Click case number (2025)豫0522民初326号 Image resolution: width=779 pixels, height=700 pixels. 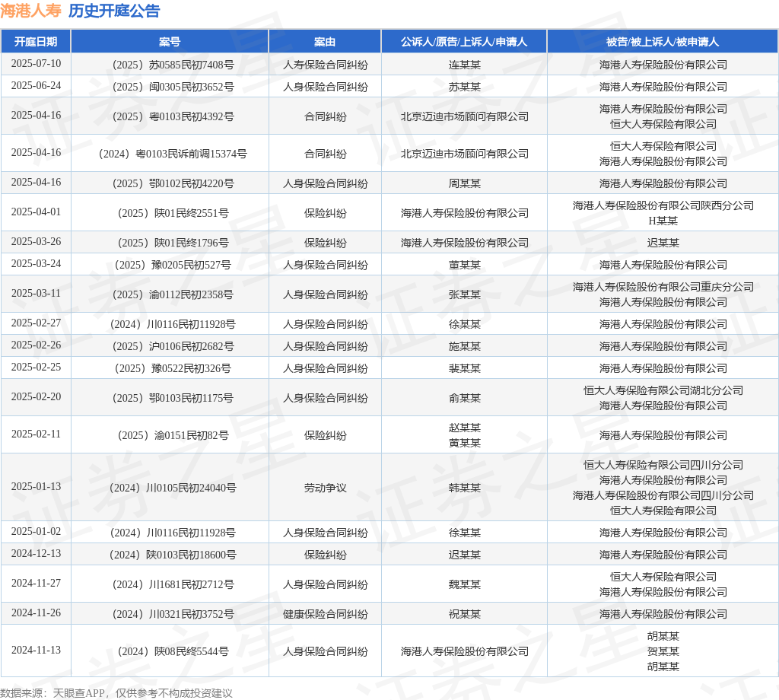[173, 368]
